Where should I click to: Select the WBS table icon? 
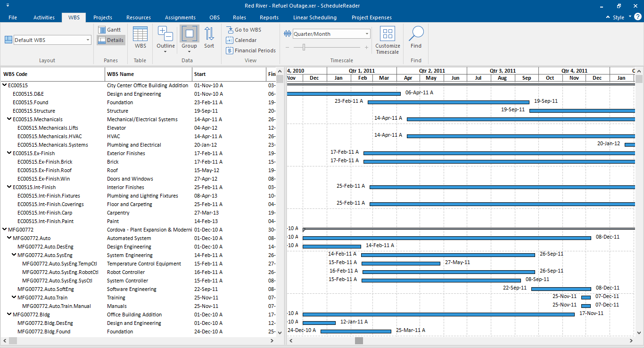pos(140,38)
